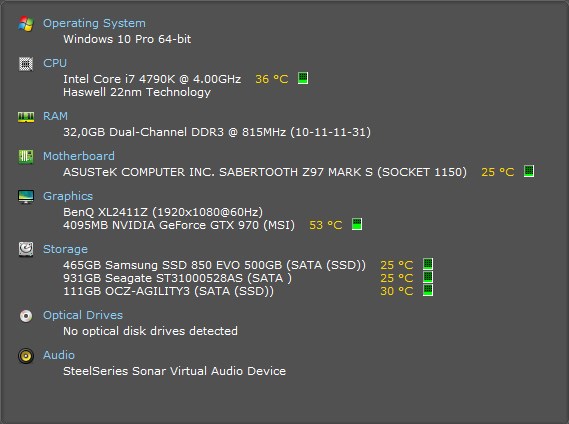Image resolution: width=569 pixels, height=424 pixels.
Task: Click the Optical Drives disc icon
Action: (26, 316)
